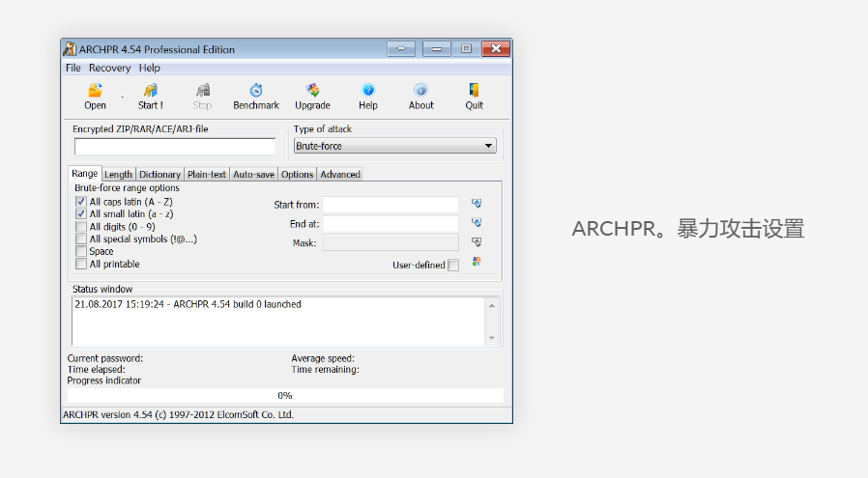Image resolution: width=868 pixels, height=478 pixels.
Task: Click the Current password label
Action: (x=105, y=358)
